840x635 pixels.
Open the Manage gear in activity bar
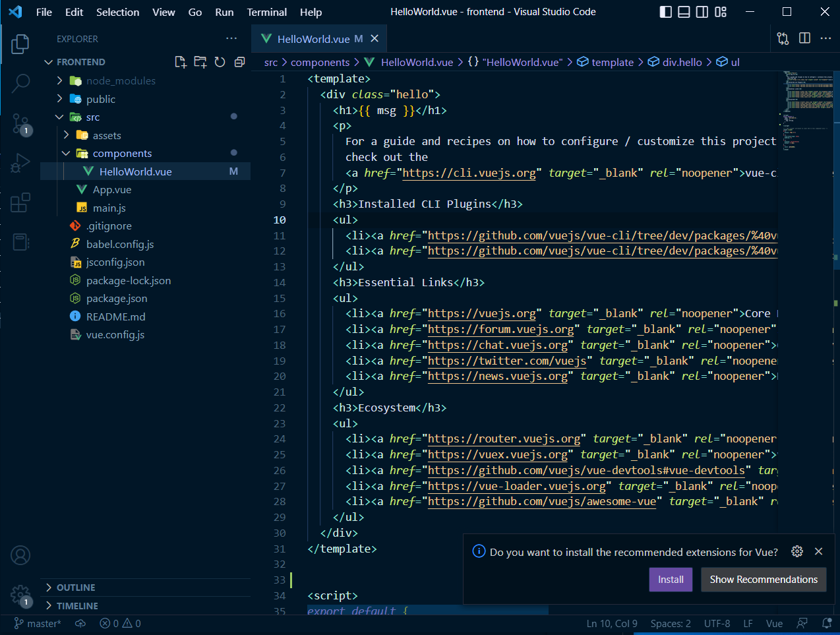20,595
